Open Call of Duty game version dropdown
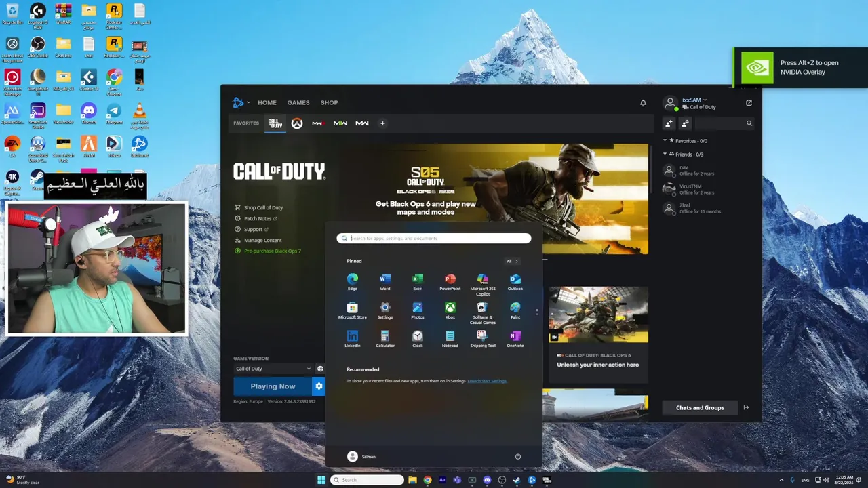This screenshot has width=868, height=488. click(x=273, y=369)
